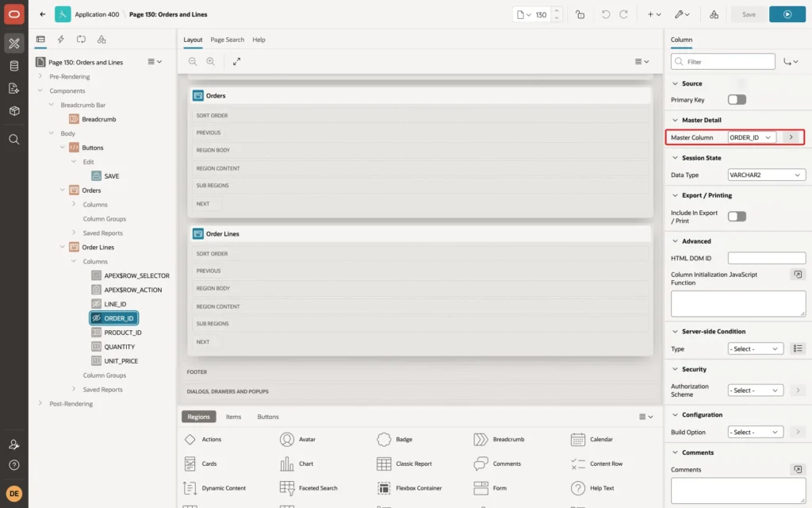Click the page lock icon in toolbar
The image size is (812, 508).
click(580, 14)
